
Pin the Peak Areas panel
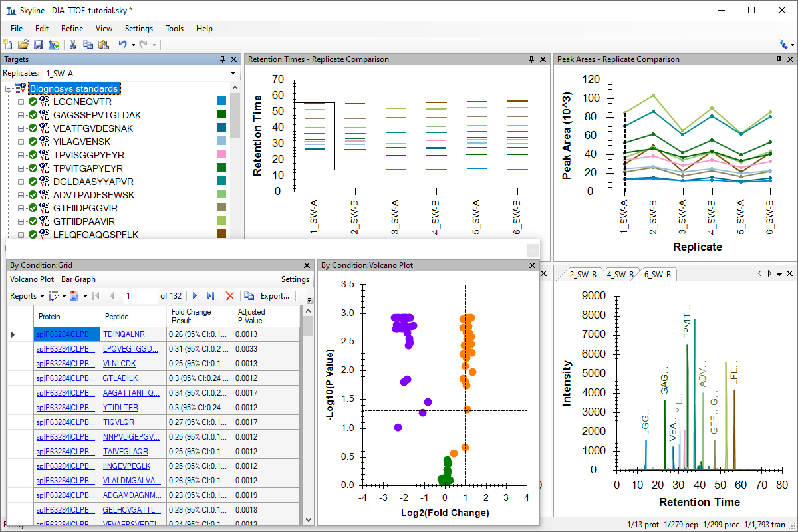pyautogui.click(x=777, y=59)
